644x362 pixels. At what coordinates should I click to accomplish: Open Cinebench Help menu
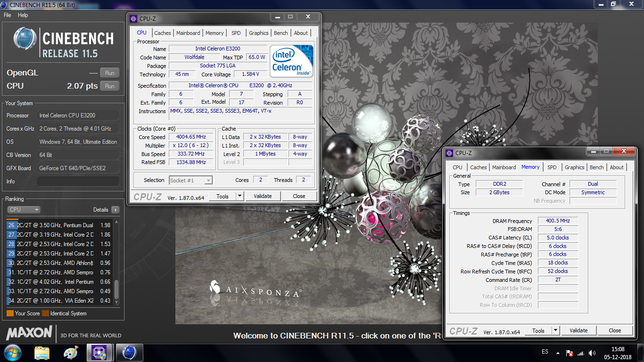point(23,15)
